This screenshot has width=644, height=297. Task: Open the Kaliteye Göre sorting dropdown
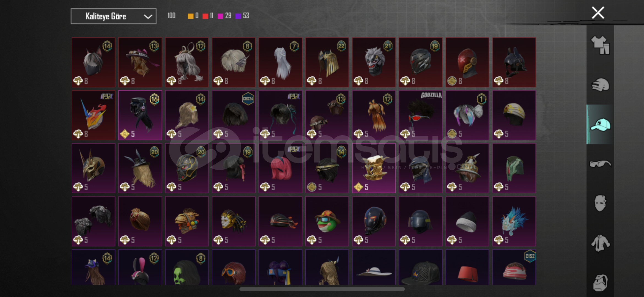click(113, 16)
